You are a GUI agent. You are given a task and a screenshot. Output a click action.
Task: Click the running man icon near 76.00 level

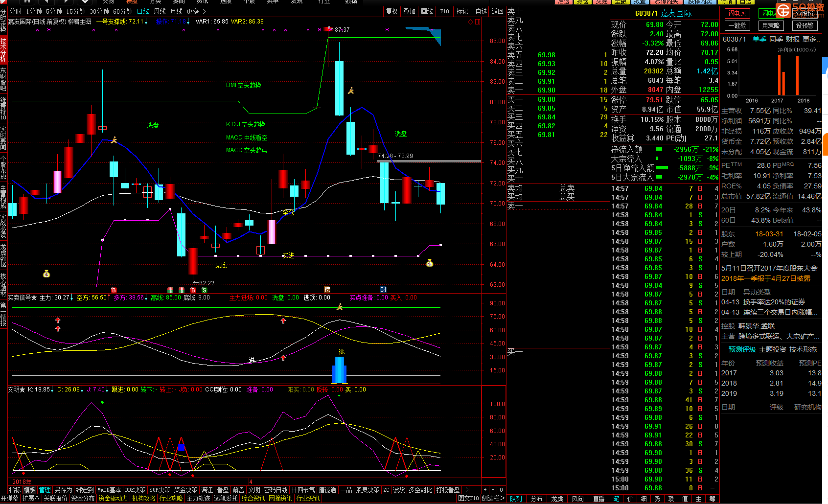tap(114, 140)
